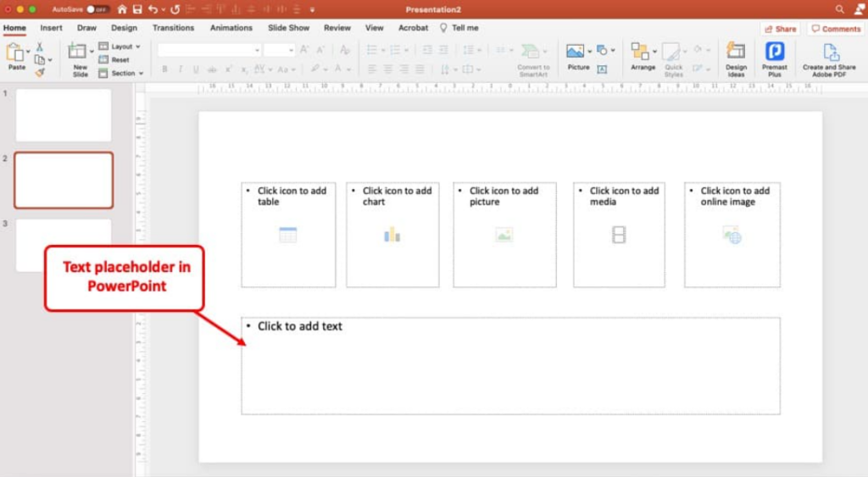Open the Layout dropdown
868x477 pixels.
[121, 47]
